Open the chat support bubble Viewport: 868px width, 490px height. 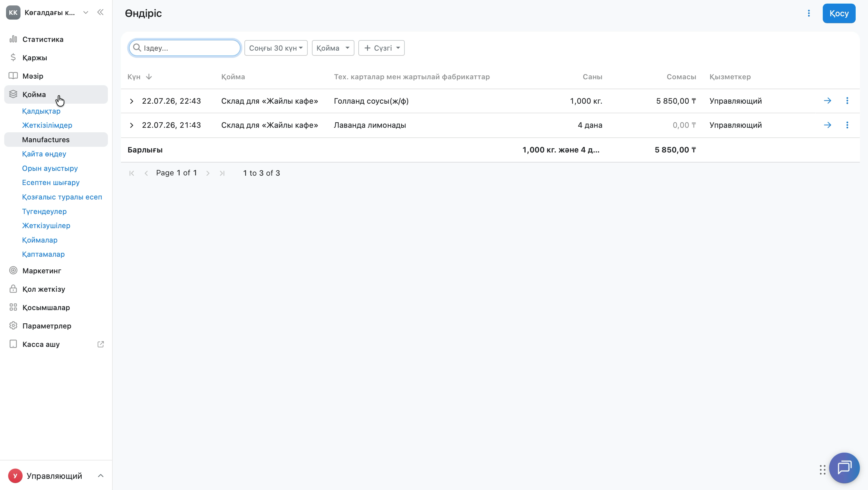[844, 468]
